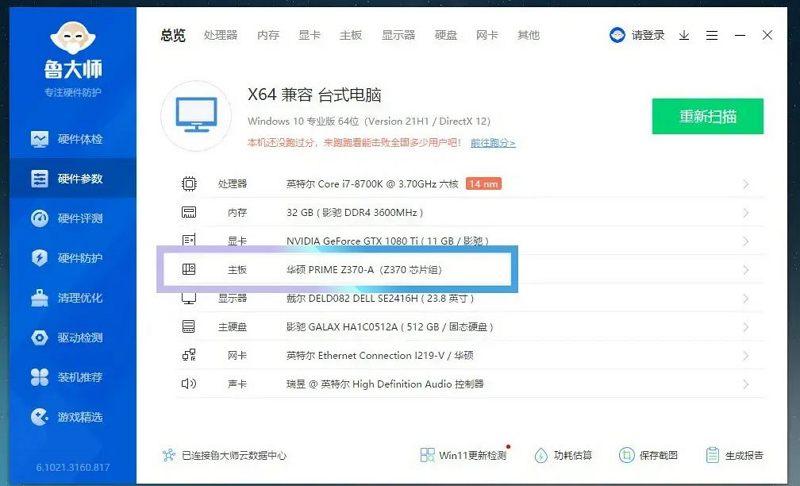Screen dimensions: 800x486
Task: Click the X64 兼容 台式电脑 title
Action: (314, 95)
